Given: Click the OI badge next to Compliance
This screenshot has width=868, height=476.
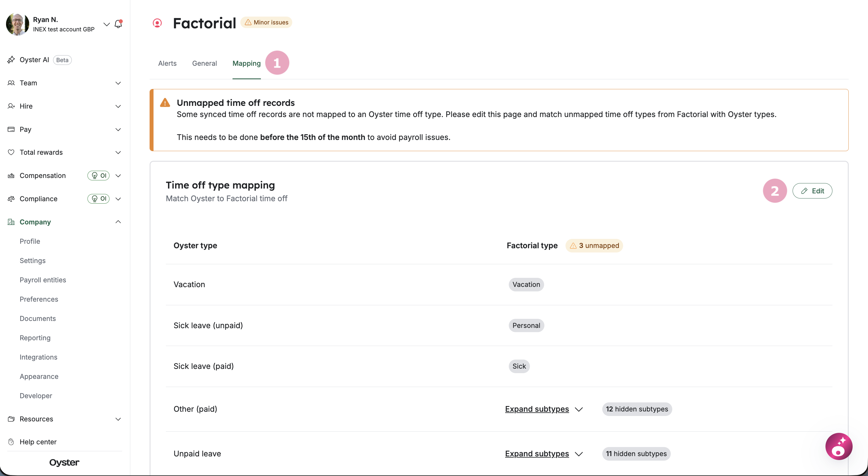Looking at the screenshot, I should click(x=98, y=199).
